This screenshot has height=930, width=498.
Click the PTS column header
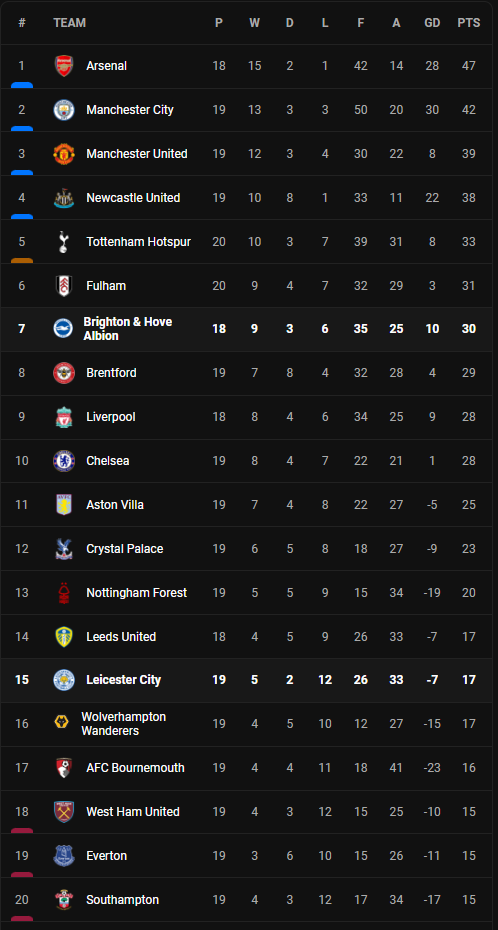(x=468, y=23)
